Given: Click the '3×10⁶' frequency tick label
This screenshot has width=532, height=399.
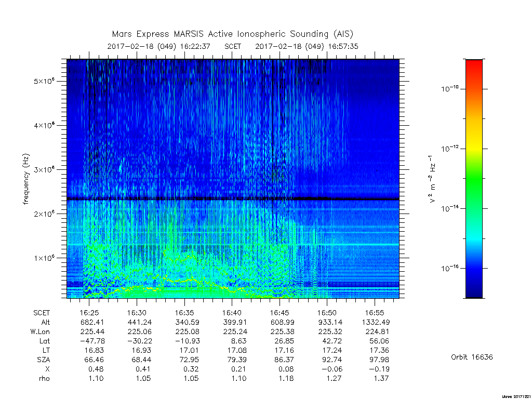Looking at the screenshot, I should click(44, 169).
